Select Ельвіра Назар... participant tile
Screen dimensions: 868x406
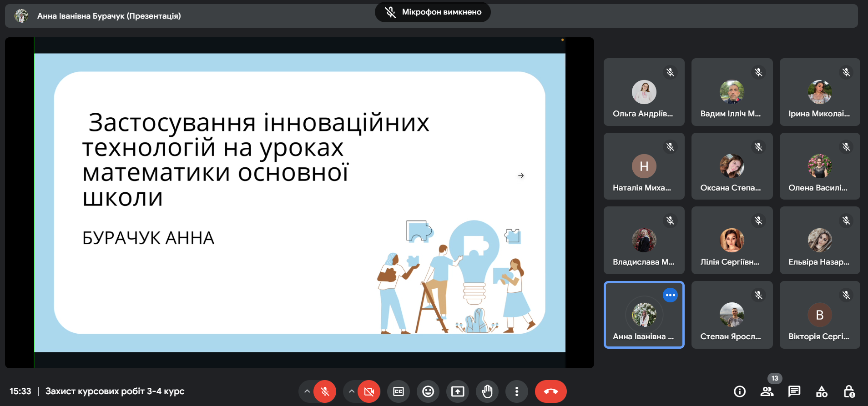coord(820,240)
